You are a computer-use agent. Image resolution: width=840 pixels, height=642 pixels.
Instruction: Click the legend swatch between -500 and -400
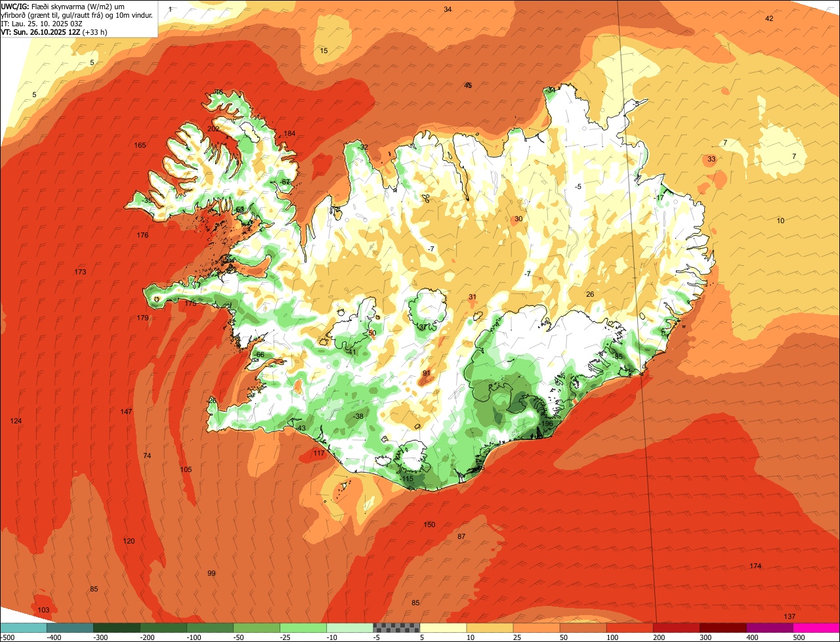point(24,628)
